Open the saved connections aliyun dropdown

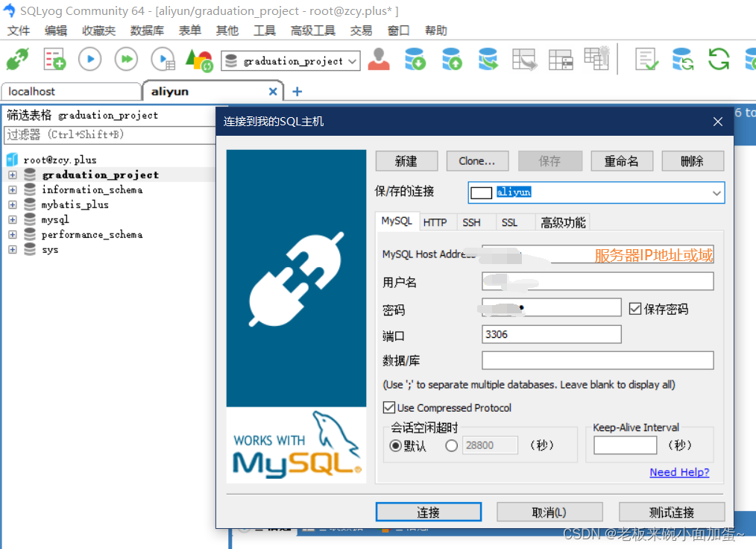[716, 192]
